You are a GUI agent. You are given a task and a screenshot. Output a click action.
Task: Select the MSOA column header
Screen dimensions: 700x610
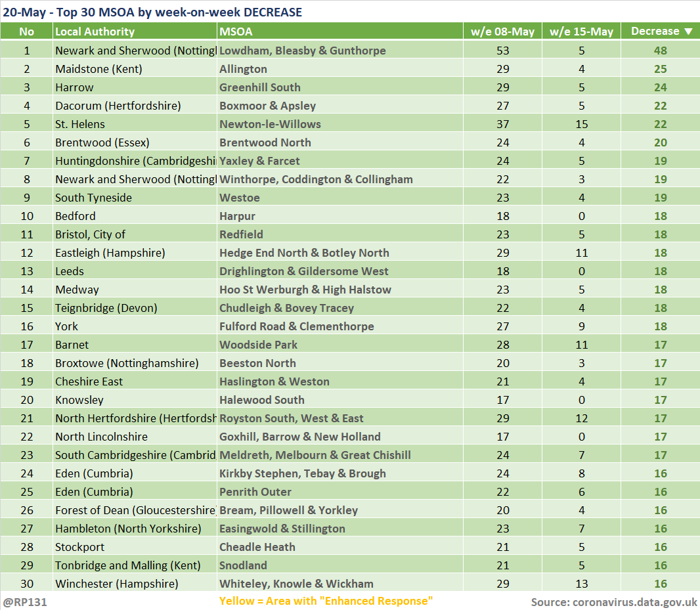tap(236, 32)
